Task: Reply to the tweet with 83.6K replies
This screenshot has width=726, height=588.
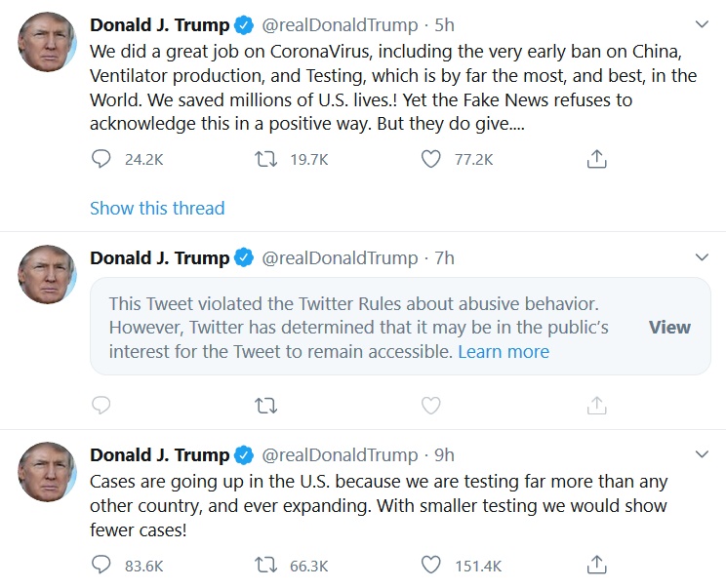Action: click(101, 565)
